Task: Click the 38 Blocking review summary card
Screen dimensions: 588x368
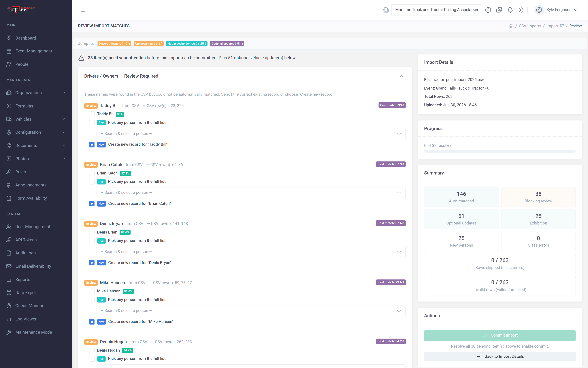Action: 538,197
